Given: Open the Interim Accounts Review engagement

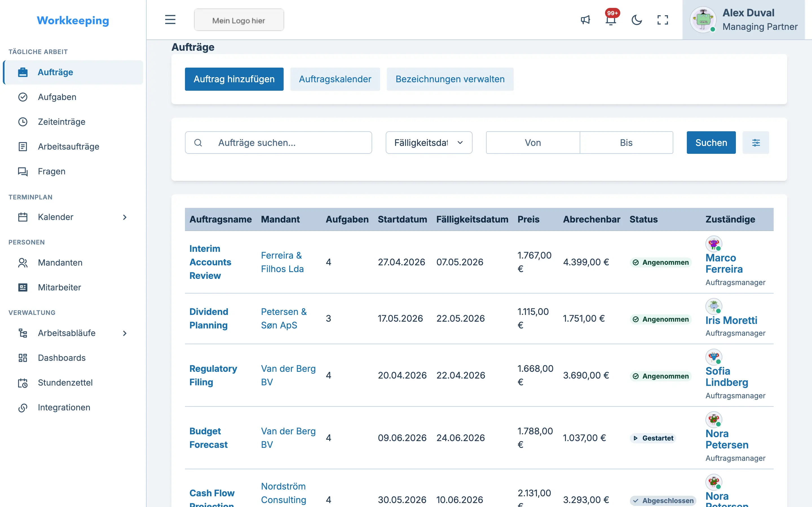Looking at the screenshot, I should pos(210,262).
